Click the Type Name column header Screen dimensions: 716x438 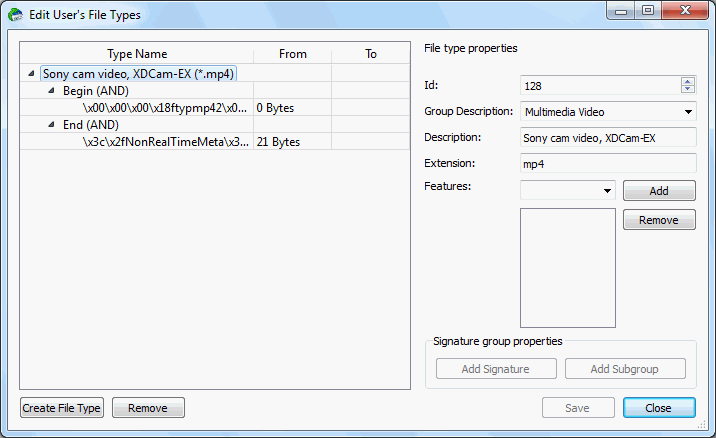137,54
